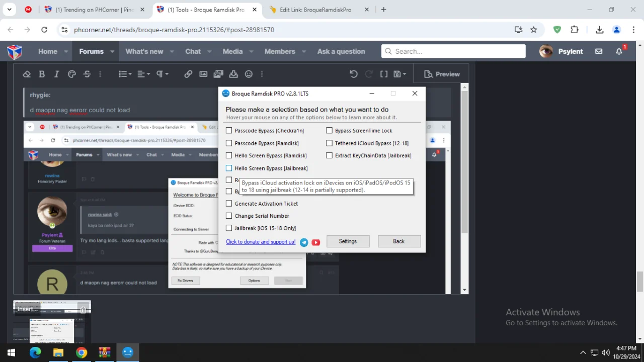
Task: Expand the Media menu arrow
Action: point(251,51)
